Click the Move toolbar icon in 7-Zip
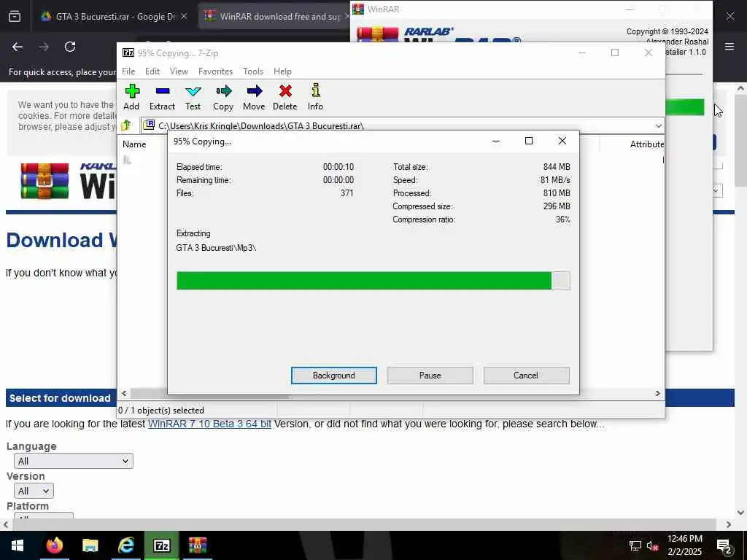Screen dimensions: 747x560 coord(254,97)
